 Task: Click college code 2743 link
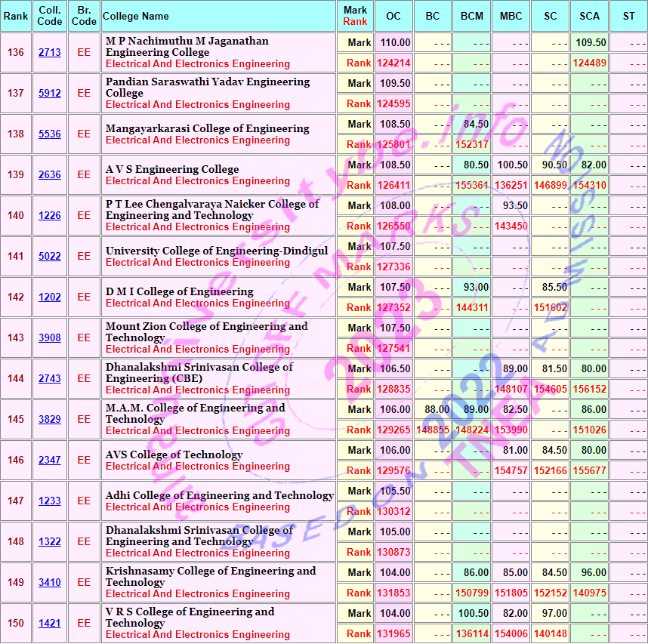pos(50,379)
